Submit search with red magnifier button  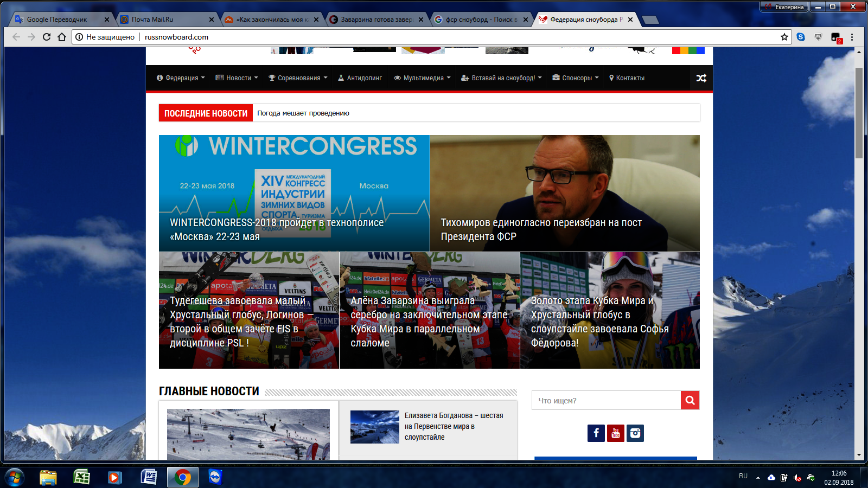(690, 400)
